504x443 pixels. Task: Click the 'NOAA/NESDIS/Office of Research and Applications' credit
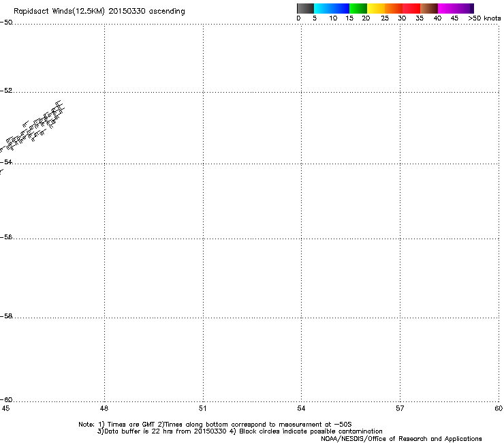point(401,439)
